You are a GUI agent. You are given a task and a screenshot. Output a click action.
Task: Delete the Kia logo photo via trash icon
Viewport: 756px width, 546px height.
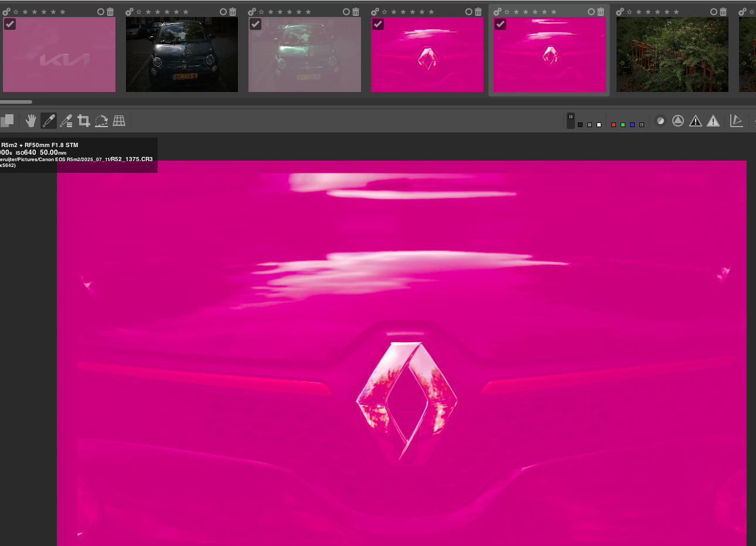110,12
